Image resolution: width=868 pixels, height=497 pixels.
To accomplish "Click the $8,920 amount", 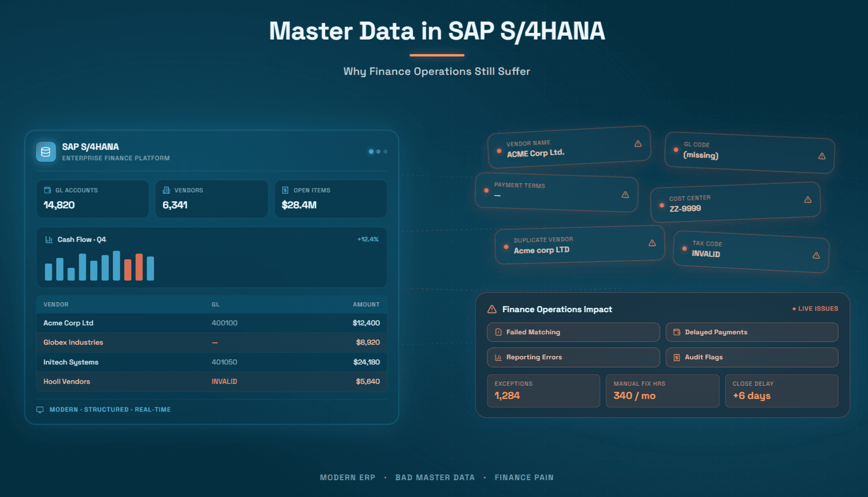I will coord(368,342).
